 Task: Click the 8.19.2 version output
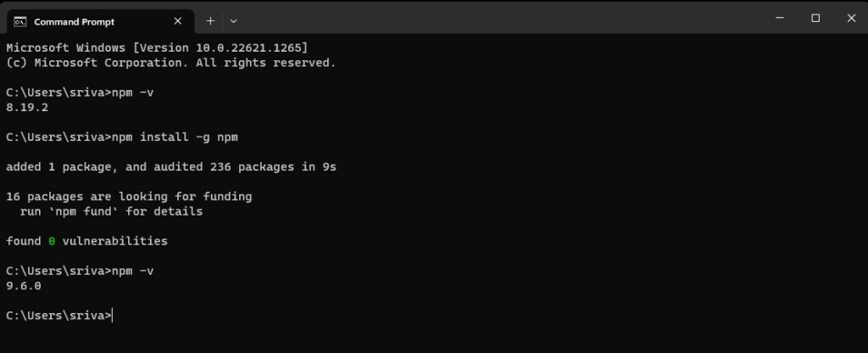[24, 108]
